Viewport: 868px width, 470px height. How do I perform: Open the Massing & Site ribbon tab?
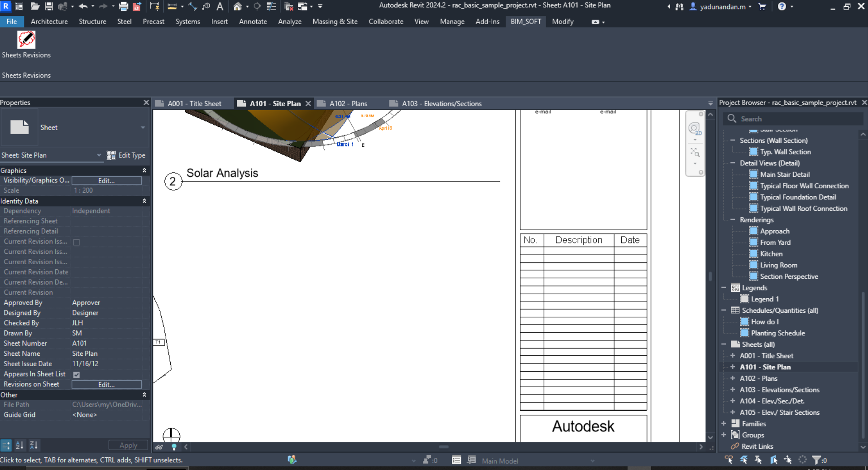(335, 21)
